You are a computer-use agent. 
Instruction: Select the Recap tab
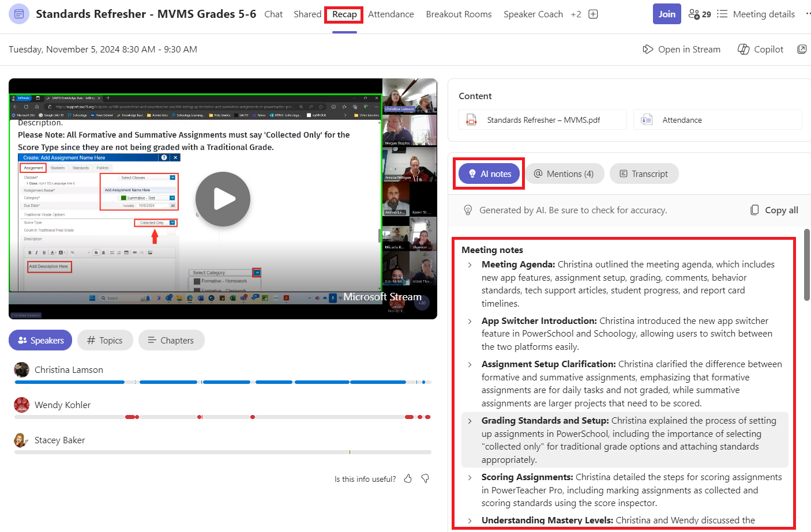tap(344, 14)
